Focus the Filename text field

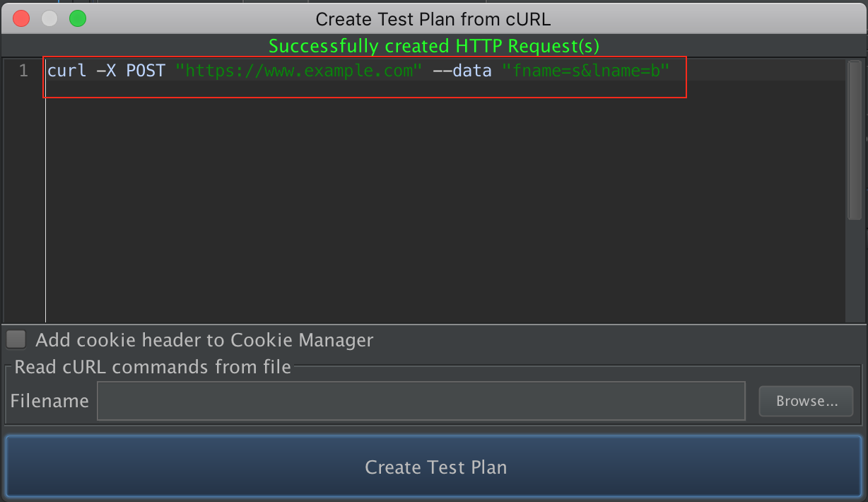pos(421,401)
